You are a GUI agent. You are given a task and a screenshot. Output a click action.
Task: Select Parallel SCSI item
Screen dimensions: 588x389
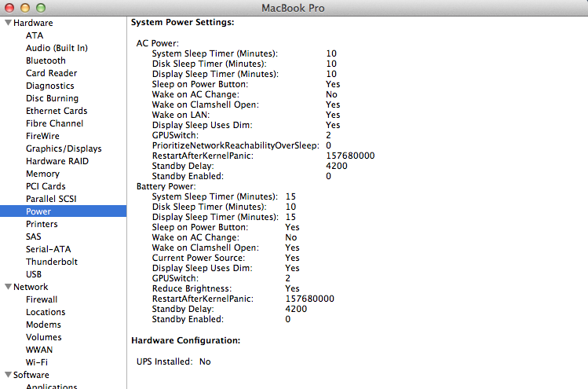[51, 199]
